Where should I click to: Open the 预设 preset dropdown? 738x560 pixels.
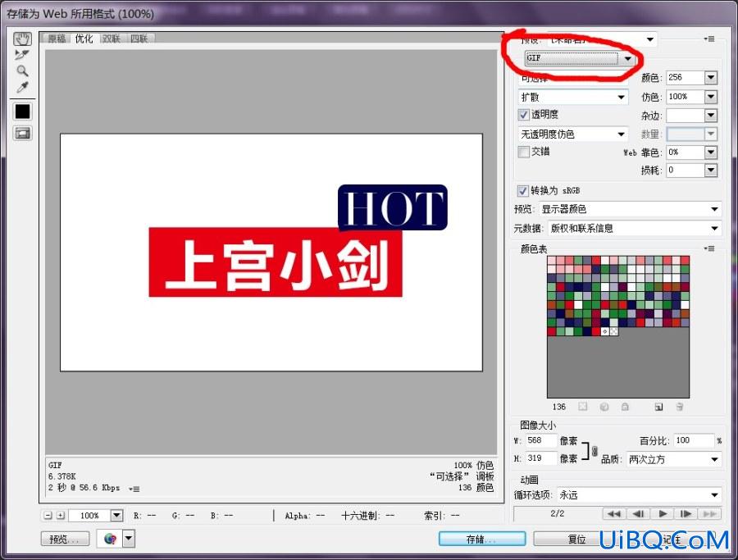pos(603,39)
